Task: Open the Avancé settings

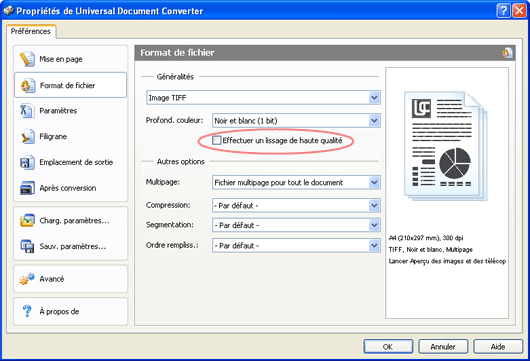Action: [71, 279]
